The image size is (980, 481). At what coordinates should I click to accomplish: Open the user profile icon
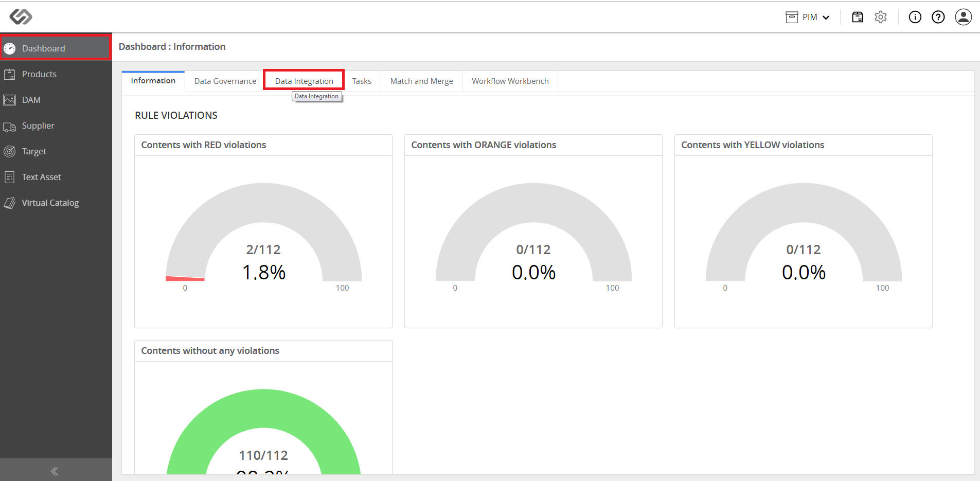(963, 17)
